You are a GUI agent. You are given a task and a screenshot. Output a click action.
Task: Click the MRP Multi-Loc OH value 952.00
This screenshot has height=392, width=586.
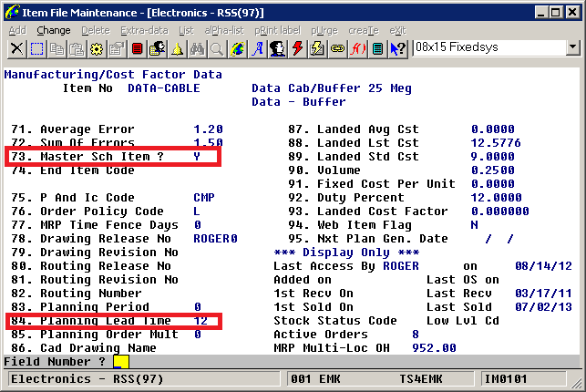434,348
